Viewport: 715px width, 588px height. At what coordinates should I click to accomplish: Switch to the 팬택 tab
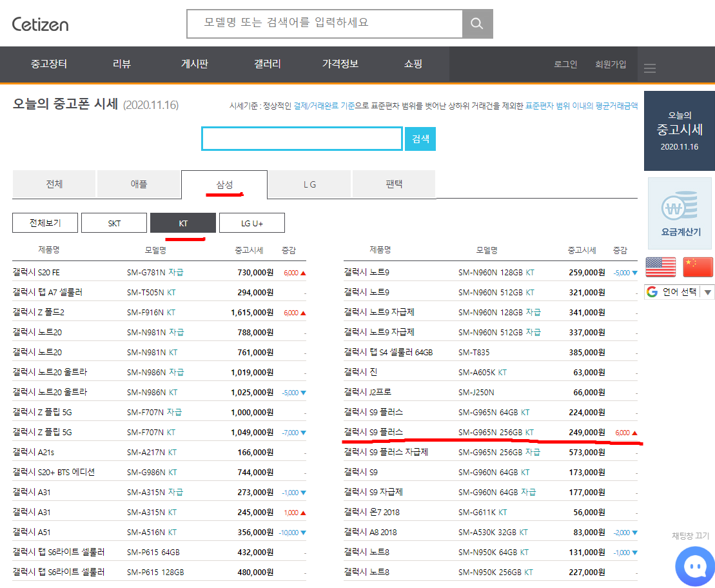click(394, 184)
